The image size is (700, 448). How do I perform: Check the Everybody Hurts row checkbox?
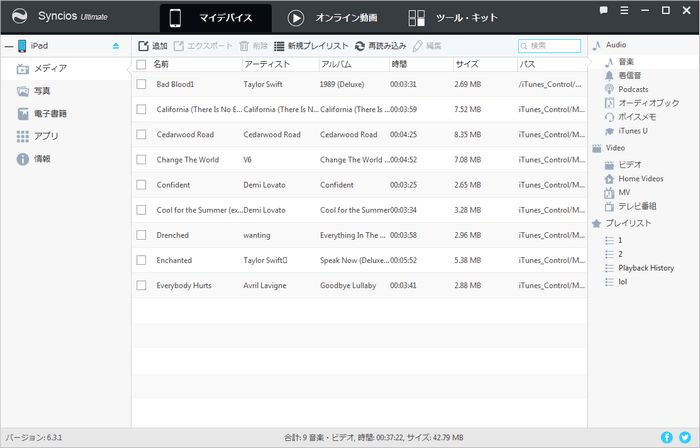tap(141, 285)
